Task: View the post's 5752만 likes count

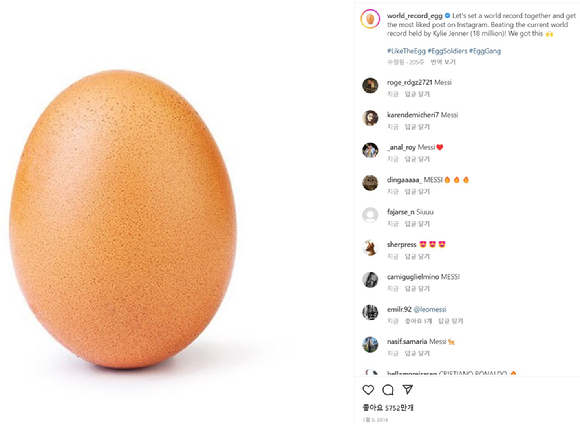Action: [388, 408]
